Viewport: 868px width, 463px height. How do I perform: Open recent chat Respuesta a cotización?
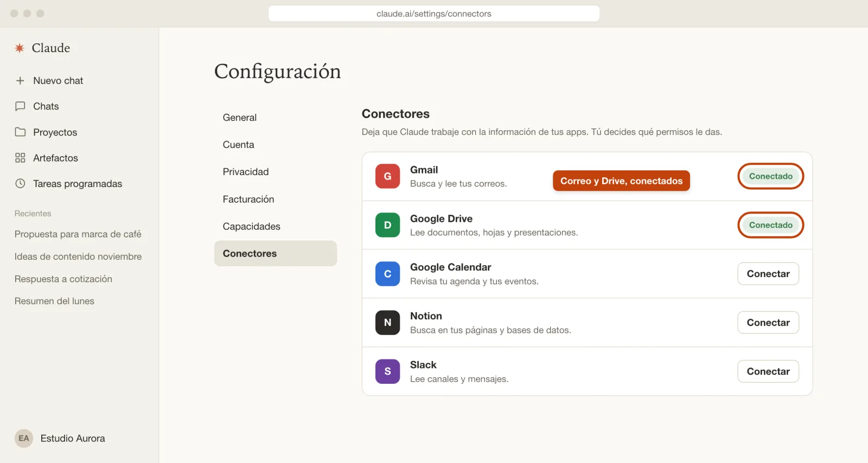point(63,279)
